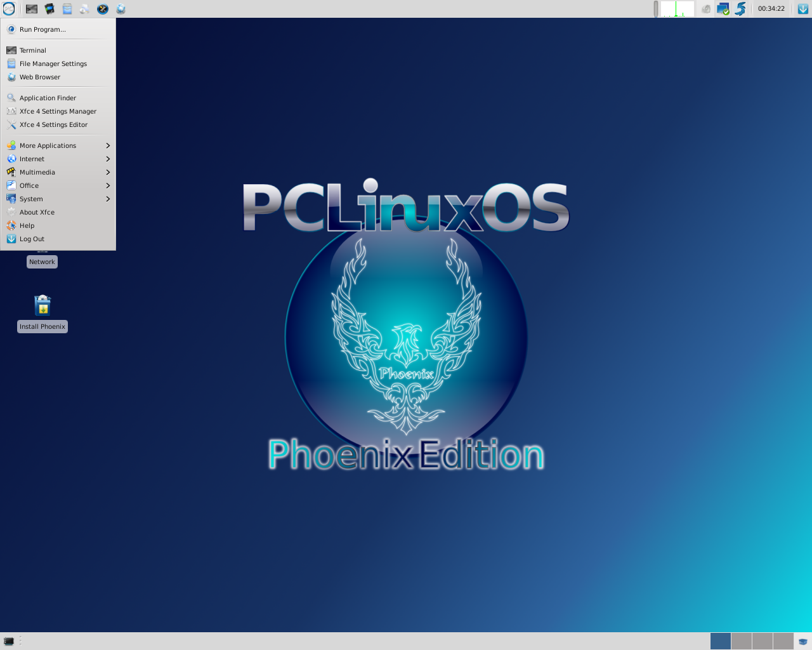The height and width of the screenshot is (650, 812).
Task: Select Run Program... from the menu
Action: tap(58, 29)
